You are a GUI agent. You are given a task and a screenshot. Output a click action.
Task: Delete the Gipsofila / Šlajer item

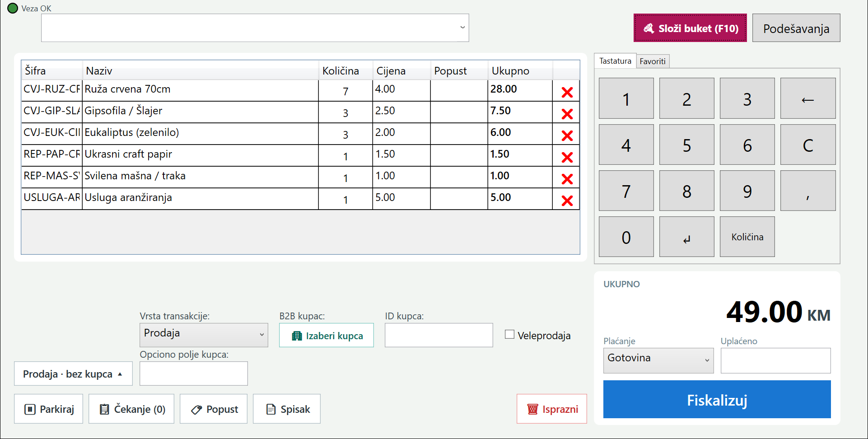(x=567, y=114)
